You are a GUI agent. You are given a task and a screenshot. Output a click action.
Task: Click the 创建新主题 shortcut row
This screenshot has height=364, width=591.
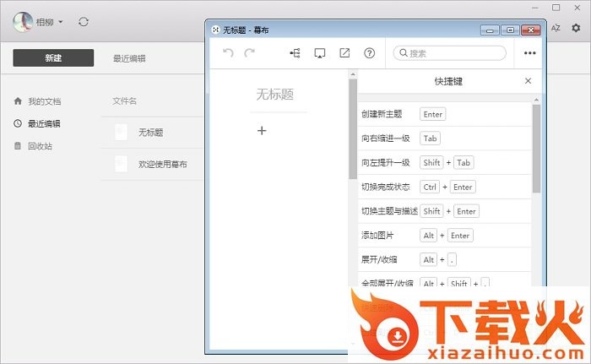[444, 114]
